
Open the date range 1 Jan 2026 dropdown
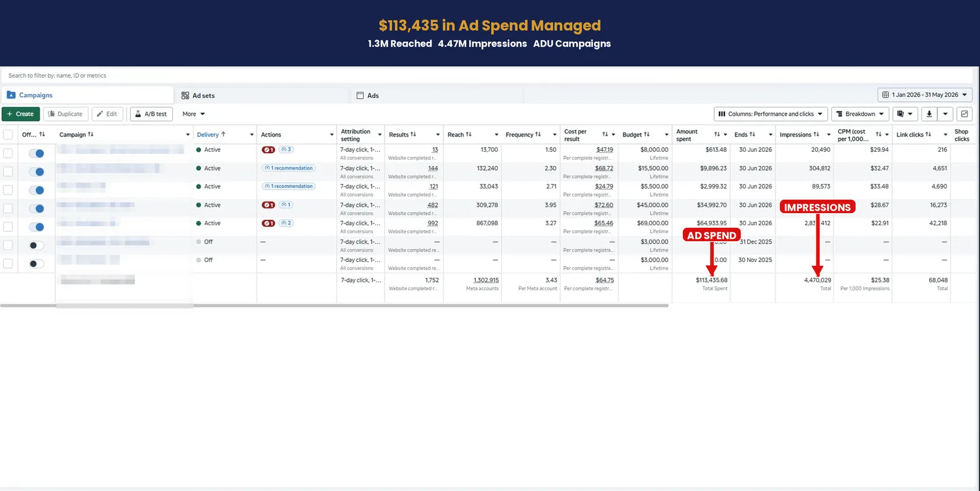tap(925, 95)
